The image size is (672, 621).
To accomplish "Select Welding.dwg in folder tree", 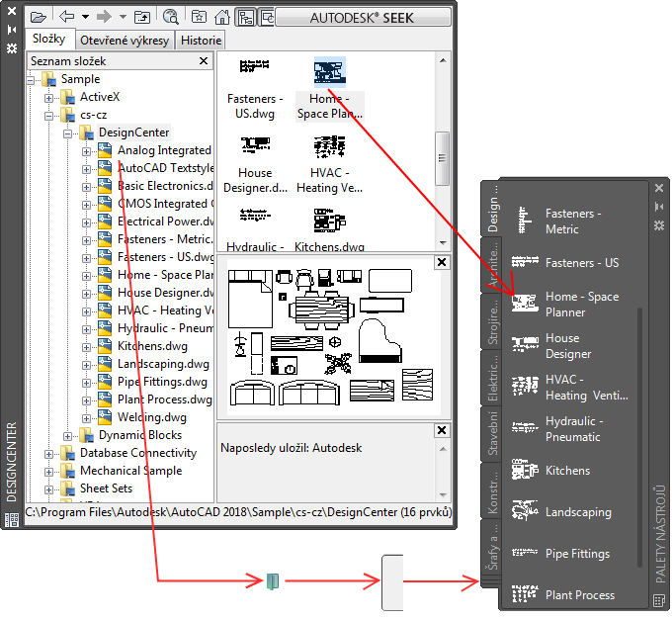I will [x=152, y=417].
